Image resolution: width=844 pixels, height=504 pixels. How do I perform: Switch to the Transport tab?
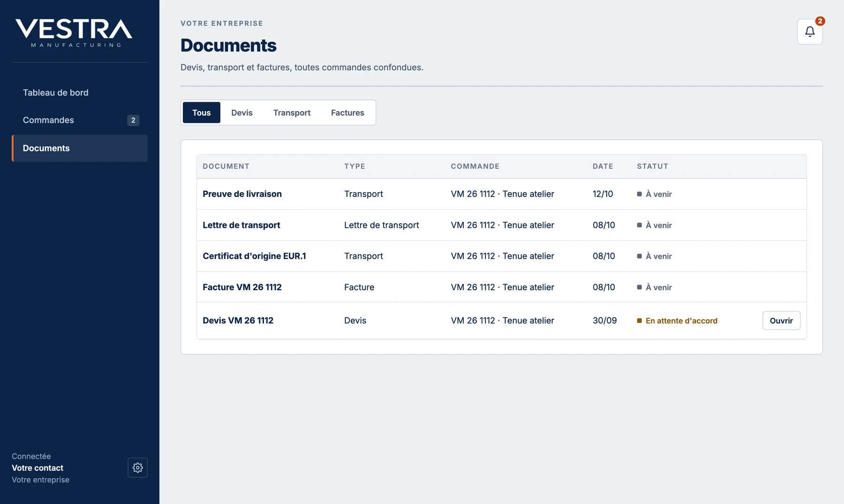click(x=292, y=113)
